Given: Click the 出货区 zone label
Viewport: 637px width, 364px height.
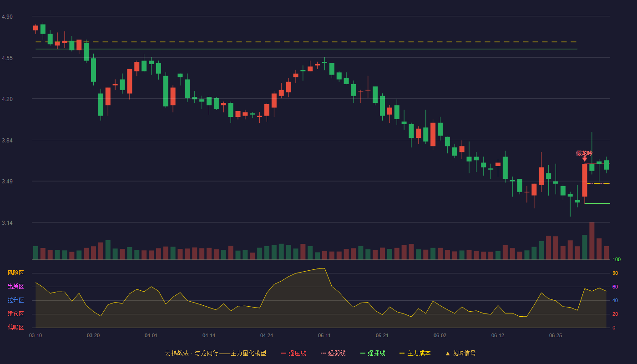Looking at the screenshot, I should pyautogui.click(x=16, y=287).
